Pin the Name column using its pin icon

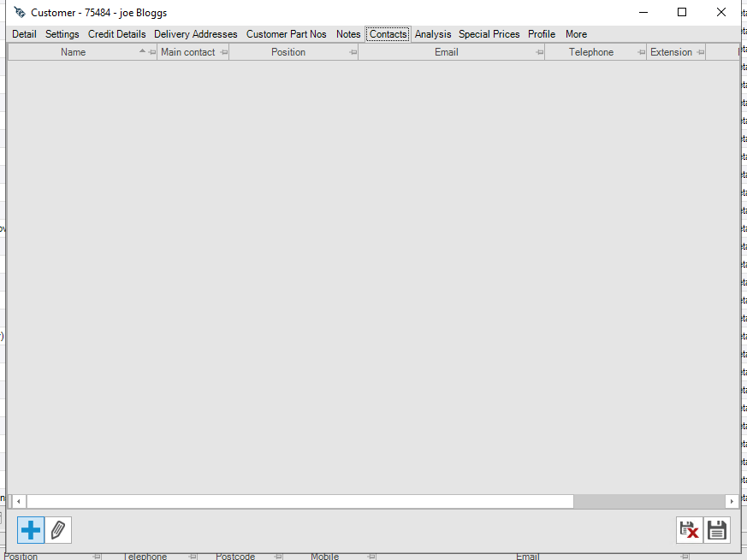pos(151,53)
